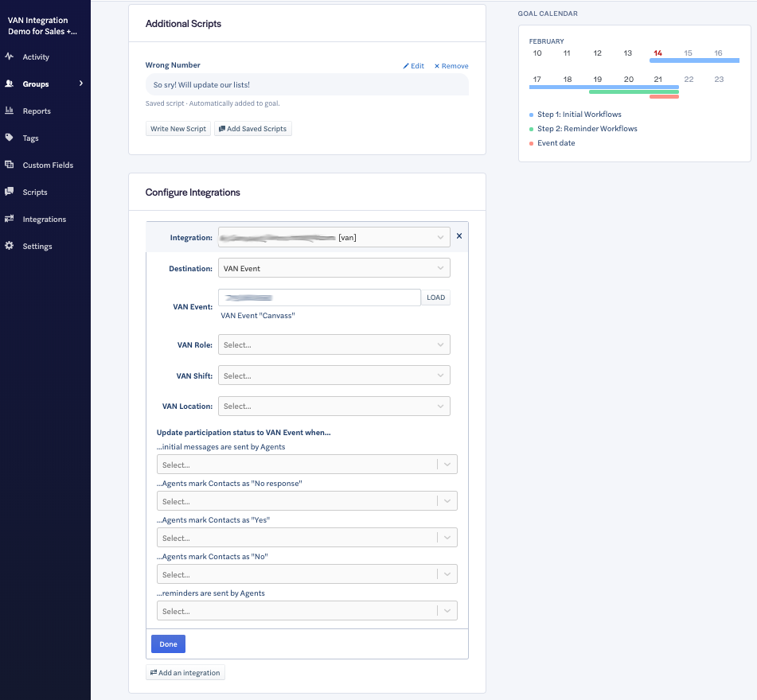Open dropdown for "No response" status
The width and height of the screenshot is (757, 700).
(307, 501)
